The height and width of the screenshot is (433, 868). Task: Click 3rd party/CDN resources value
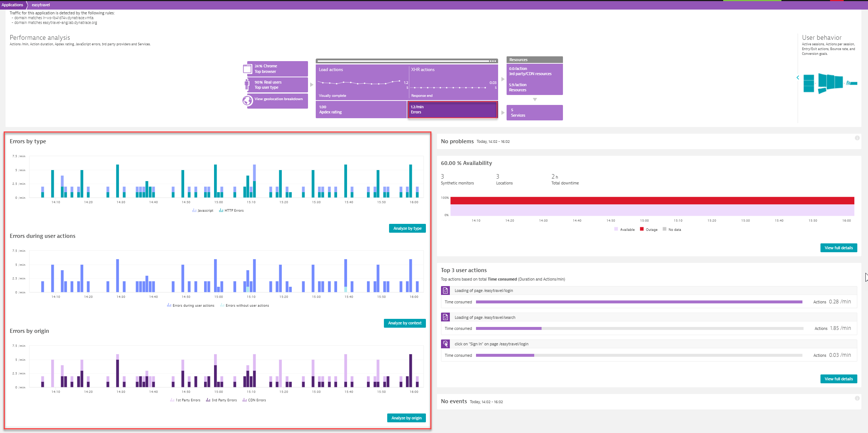coord(530,71)
